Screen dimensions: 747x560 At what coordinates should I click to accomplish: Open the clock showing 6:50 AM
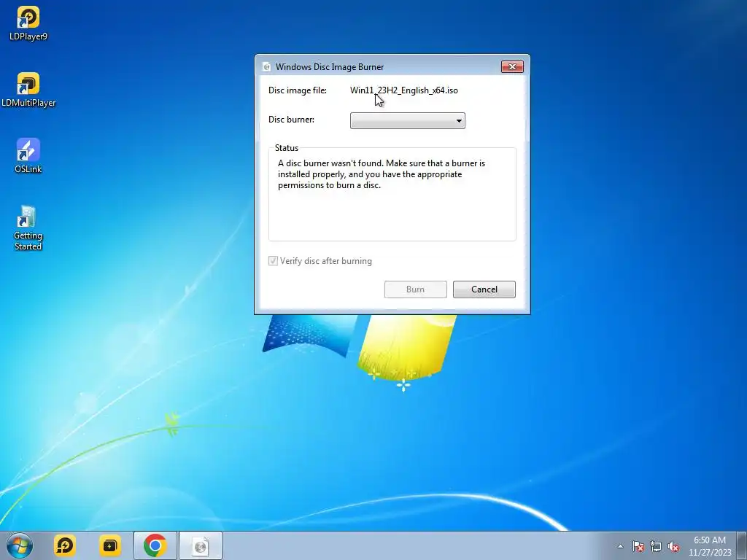click(x=709, y=545)
